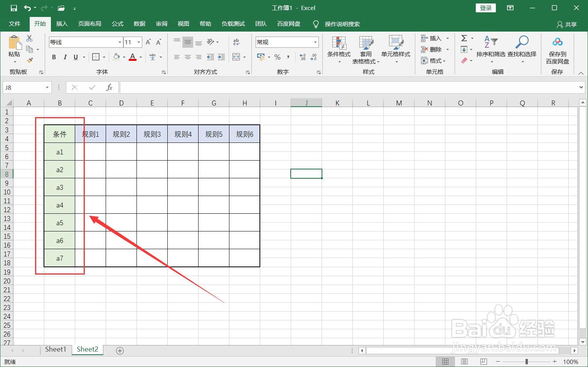Open file from quick access folder icon
The height and width of the screenshot is (367, 588).
point(61,8)
